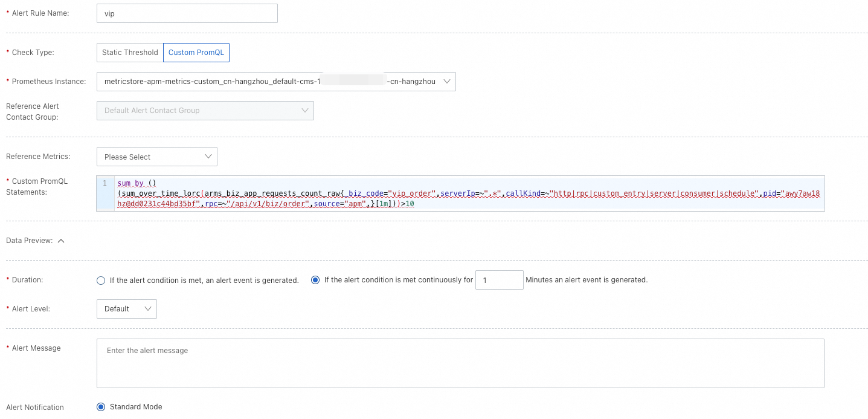868x419 pixels.
Task: Click the 'Alert Notification' label
Action: tap(35, 408)
